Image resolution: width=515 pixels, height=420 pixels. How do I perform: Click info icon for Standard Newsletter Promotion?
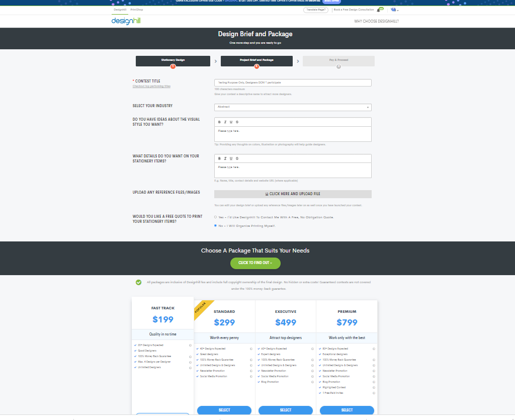251,371
